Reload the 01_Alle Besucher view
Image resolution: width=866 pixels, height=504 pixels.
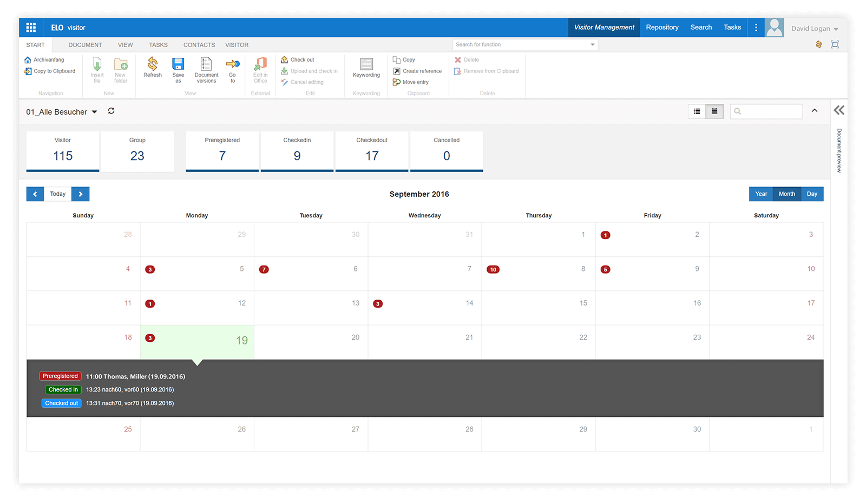coord(111,111)
